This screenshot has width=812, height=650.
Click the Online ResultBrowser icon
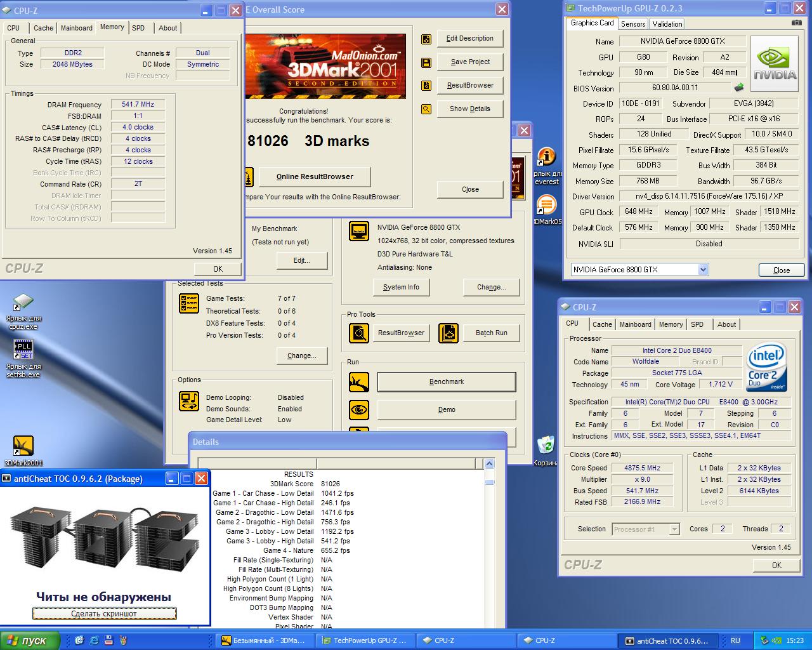249,177
